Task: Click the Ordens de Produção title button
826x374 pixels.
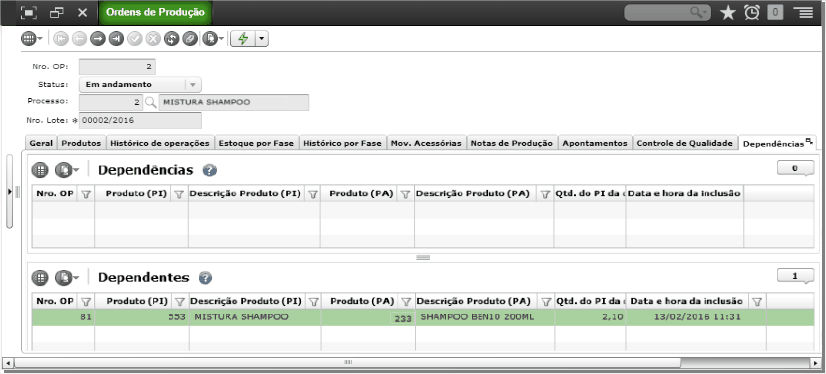Action: pos(155,13)
